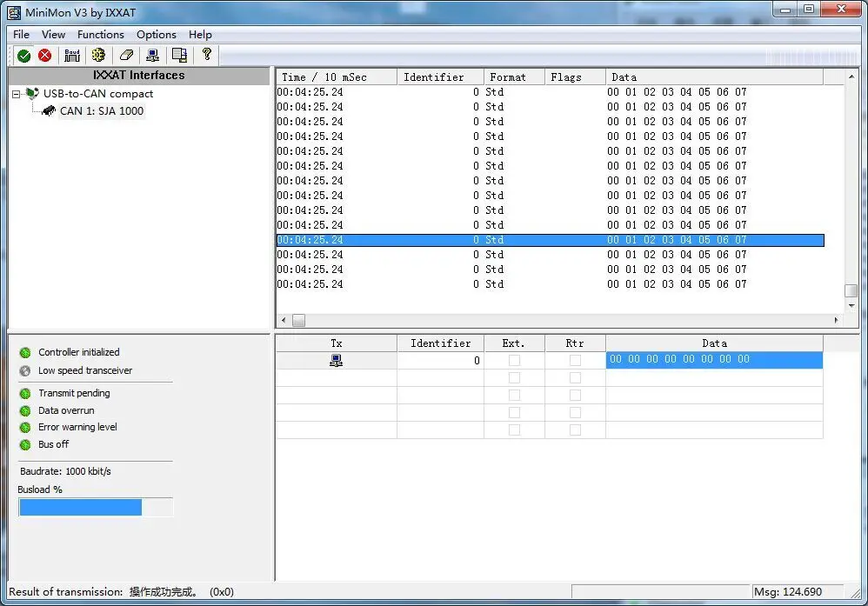Image resolution: width=868 pixels, height=606 pixels.
Task: Open the yellow gear configuration icon
Action: (x=98, y=55)
